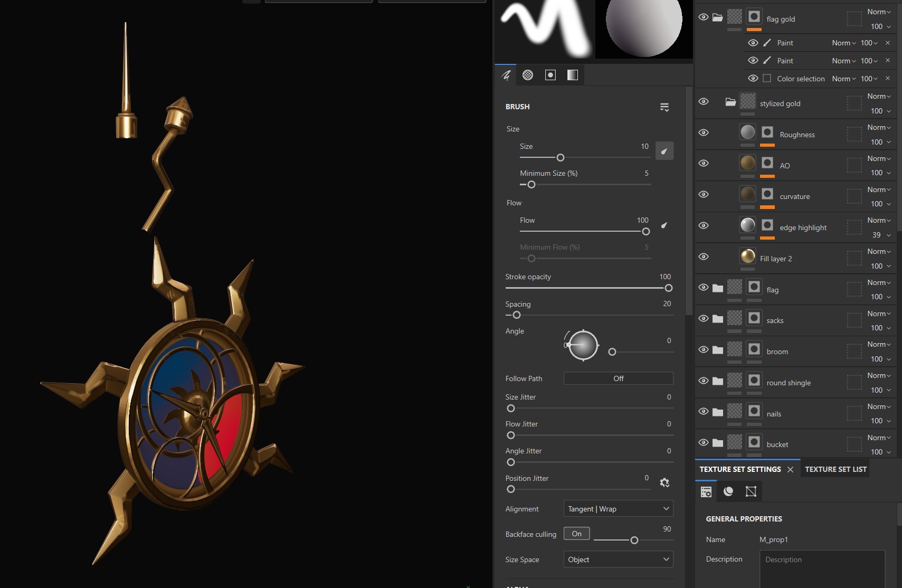The width and height of the screenshot is (902, 588).
Task: Click the Stroke opacity slider handle
Action: click(x=669, y=288)
